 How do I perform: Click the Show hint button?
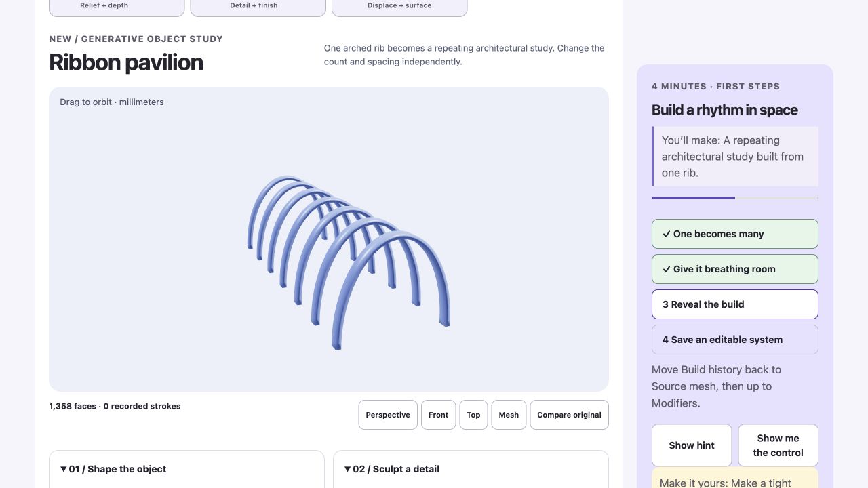pyautogui.click(x=692, y=445)
